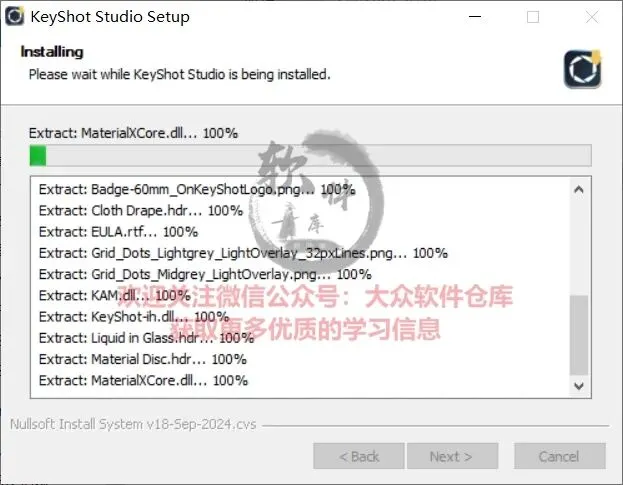Select the Badge-60mm_OnKeyShotLogo.png log entry
The image size is (623, 485).
pyautogui.click(x=197, y=189)
